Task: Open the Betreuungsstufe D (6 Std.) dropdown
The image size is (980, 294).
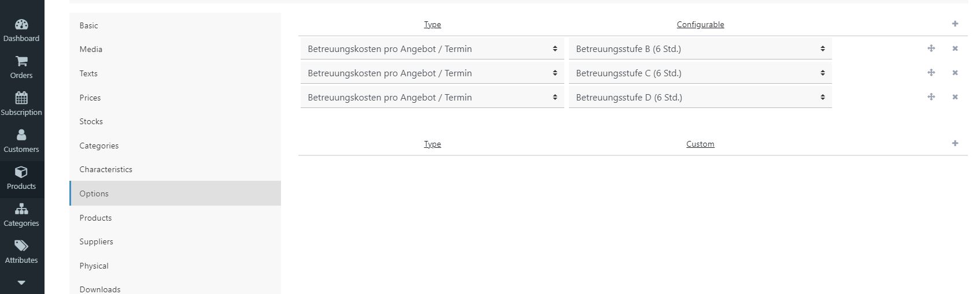Action: pyautogui.click(x=700, y=97)
